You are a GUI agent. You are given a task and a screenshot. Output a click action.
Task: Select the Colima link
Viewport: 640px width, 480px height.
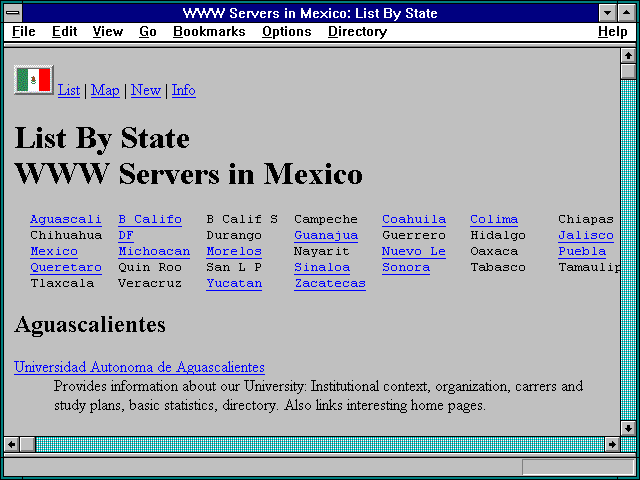point(494,220)
